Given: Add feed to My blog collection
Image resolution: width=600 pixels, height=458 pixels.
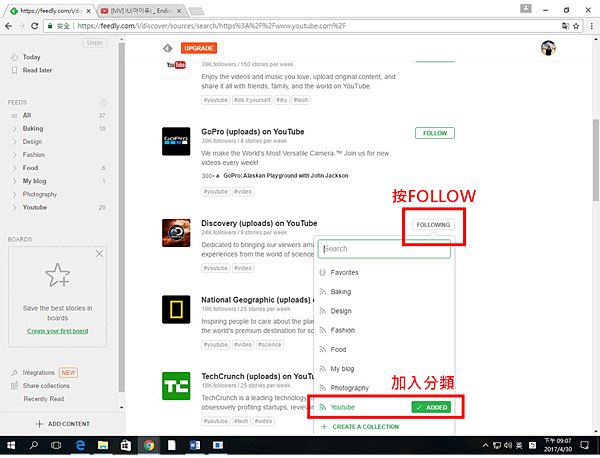Looking at the screenshot, I should (x=384, y=369).
